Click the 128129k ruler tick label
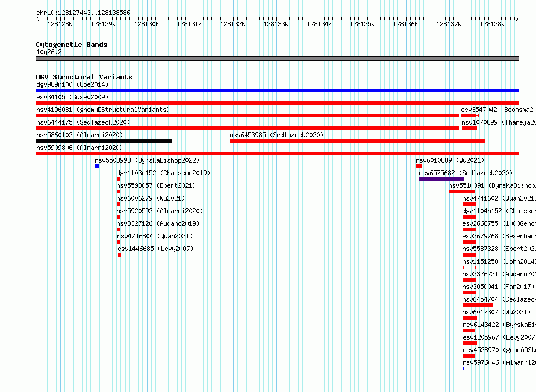The width and height of the screenshot is (536, 392). 103,24
